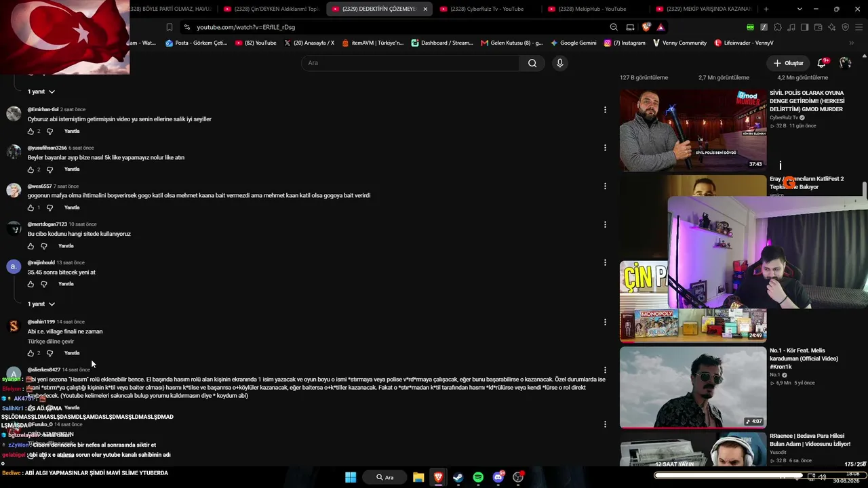
Task: Like the comment by @sahin1199
Action: click(31, 353)
